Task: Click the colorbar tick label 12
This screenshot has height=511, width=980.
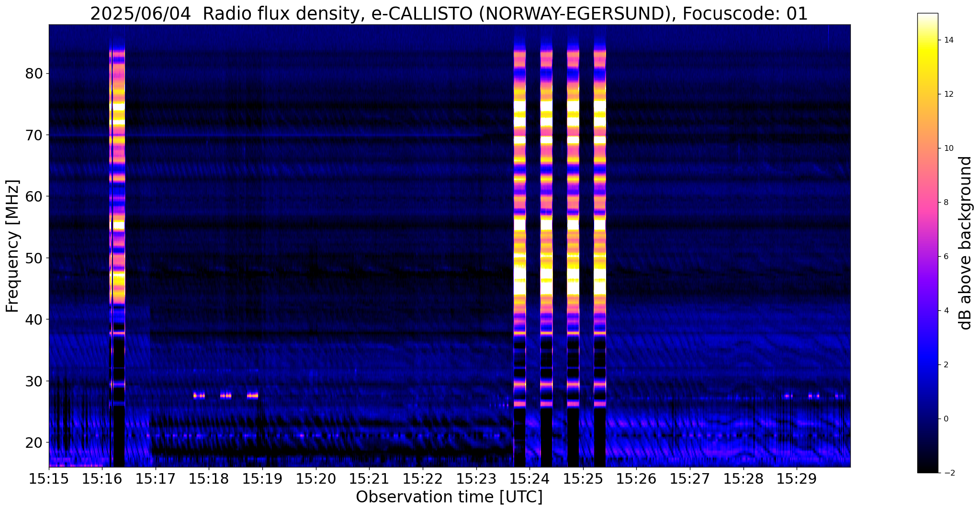Action: click(948, 94)
